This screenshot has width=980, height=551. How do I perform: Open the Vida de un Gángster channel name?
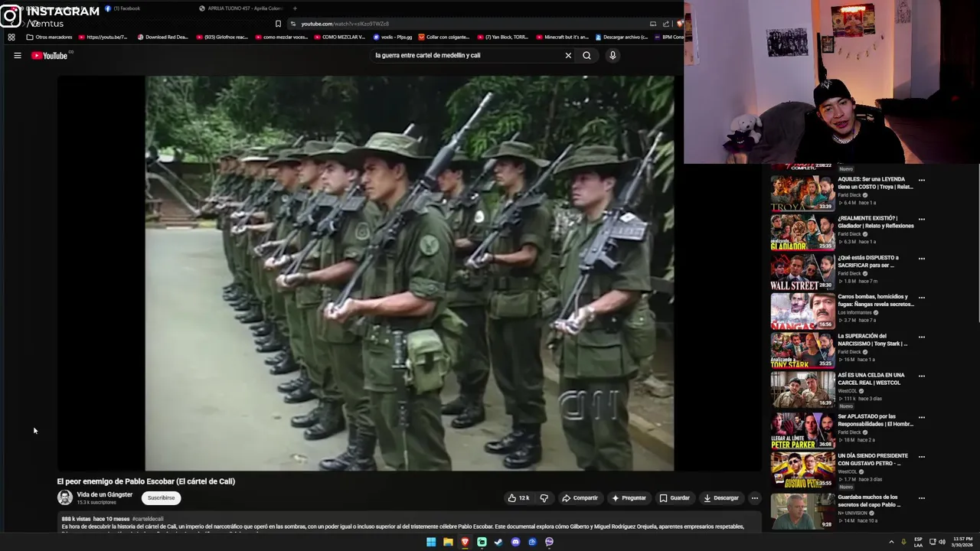[x=105, y=494]
